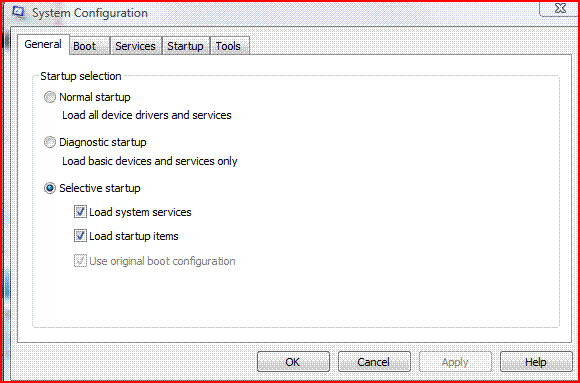Viewport: 580px width, 383px height.
Task: Uncheck Load system services checkbox
Action: (80, 212)
